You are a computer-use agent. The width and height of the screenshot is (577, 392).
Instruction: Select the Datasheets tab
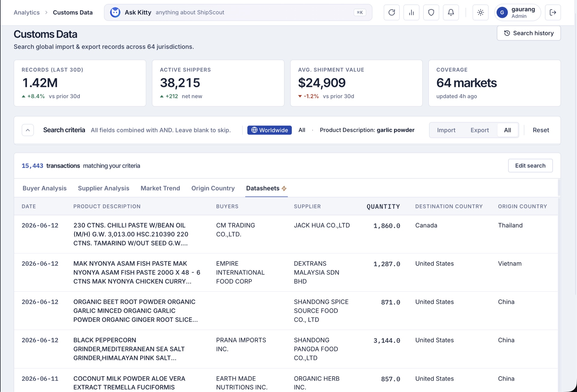pos(266,188)
